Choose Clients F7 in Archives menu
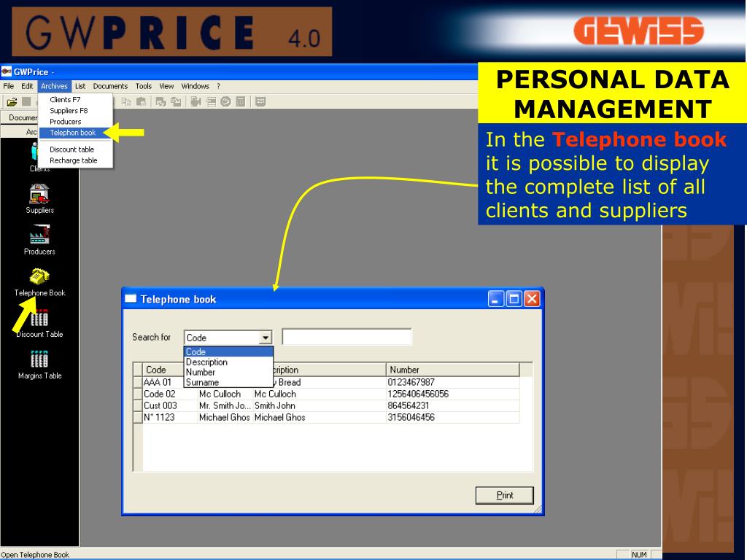Viewport: 747px width, 560px height. [x=76, y=99]
